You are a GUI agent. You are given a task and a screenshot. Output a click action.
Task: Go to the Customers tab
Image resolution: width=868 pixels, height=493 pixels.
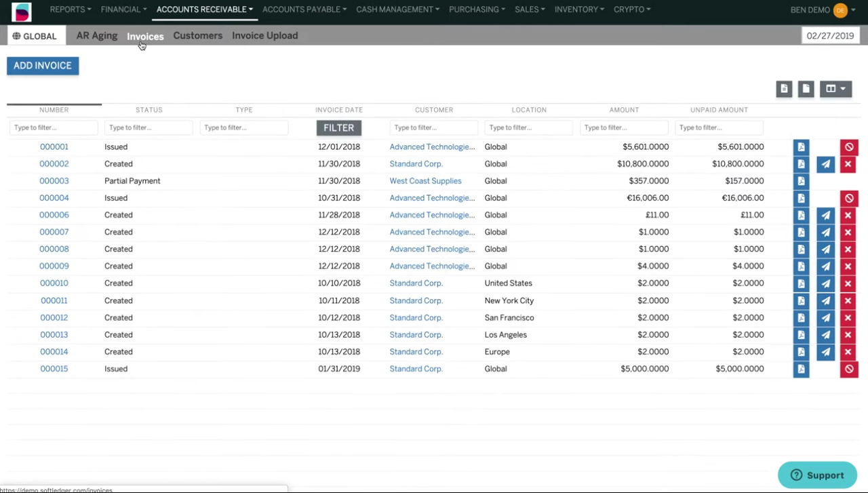(197, 35)
